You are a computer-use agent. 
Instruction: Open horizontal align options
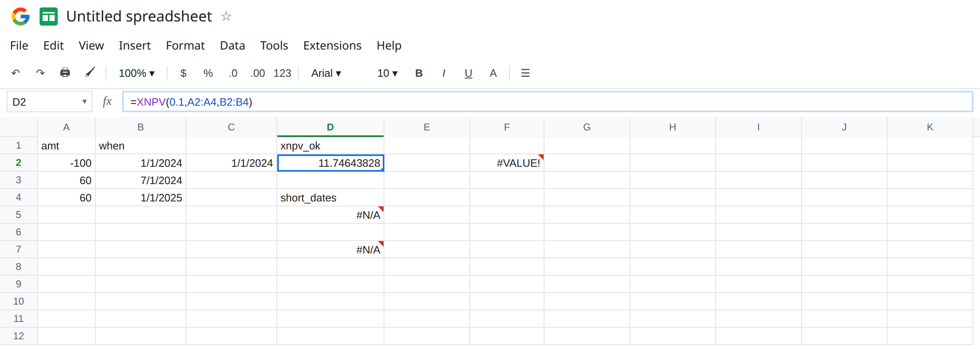click(x=525, y=73)
